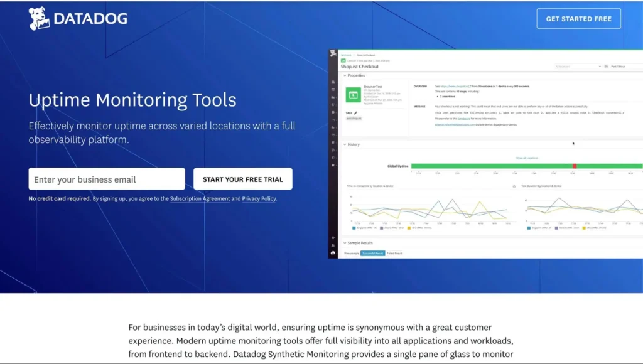Click the red segment on the Global Uptime bar
643x364 pixels.
574,166
